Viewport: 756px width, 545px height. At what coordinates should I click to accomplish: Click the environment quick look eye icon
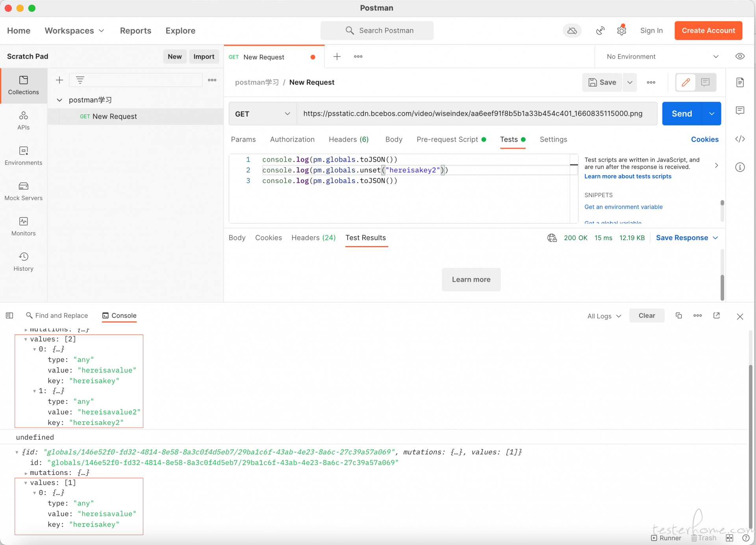tap(740, 56)
